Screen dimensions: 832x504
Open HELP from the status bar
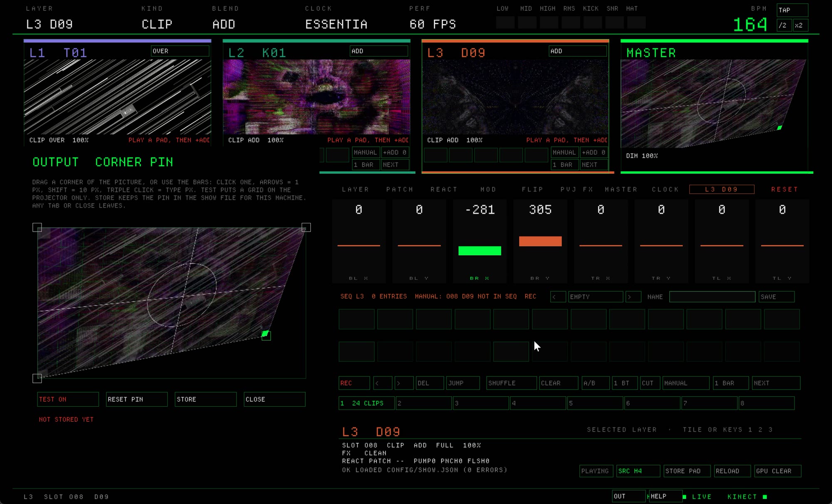[665, 497]
